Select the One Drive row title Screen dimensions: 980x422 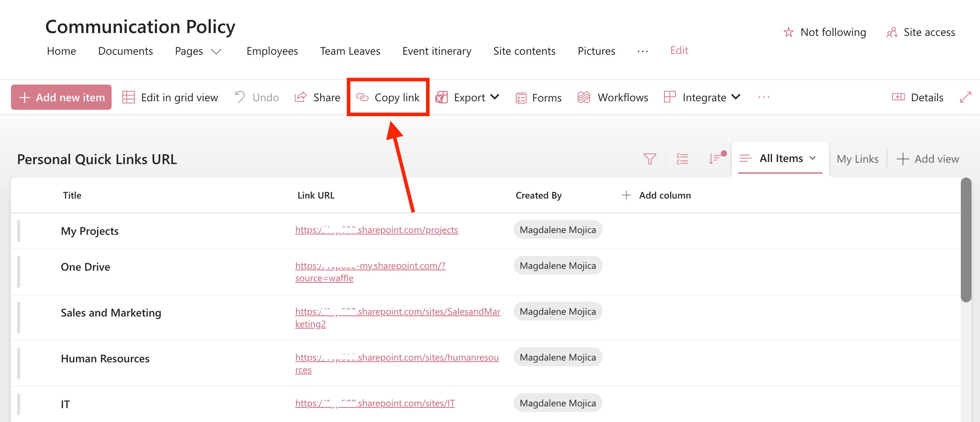(85, 266)
